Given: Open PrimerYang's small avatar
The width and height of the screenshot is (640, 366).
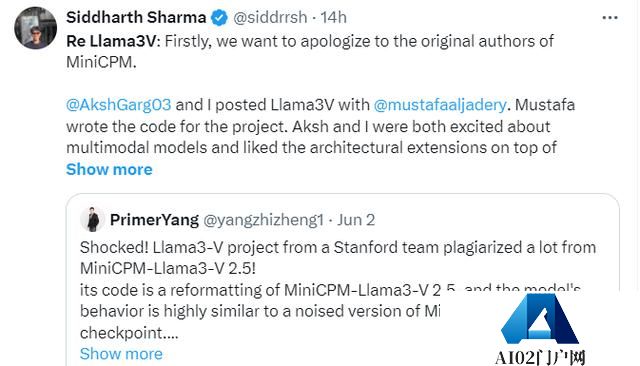Looking at the screenshot, I should pos(92,220).
